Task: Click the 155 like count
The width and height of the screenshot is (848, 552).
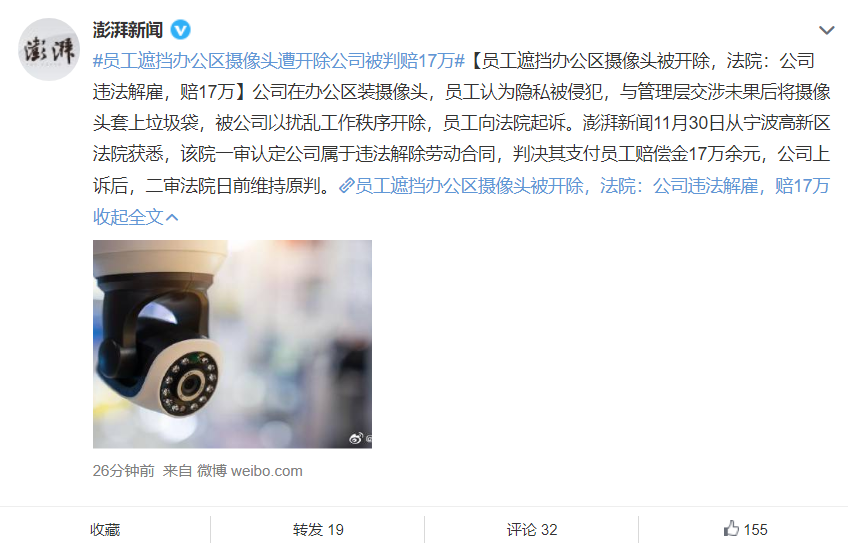Action: pos(756,530)
